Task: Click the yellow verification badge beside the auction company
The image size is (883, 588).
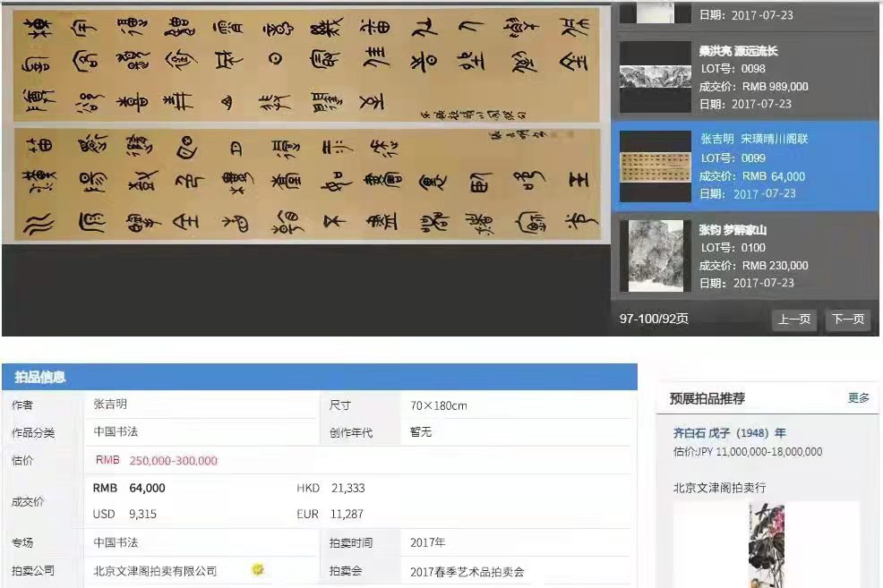Action: tap(258, 569)
